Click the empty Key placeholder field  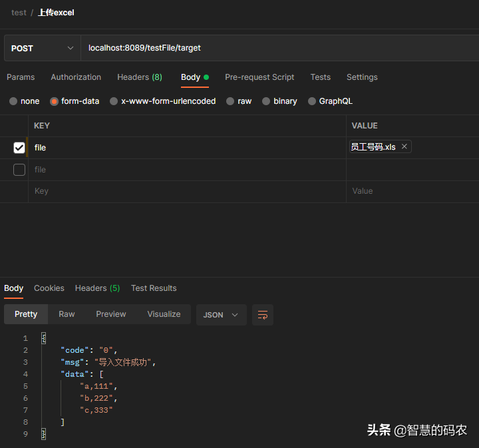click(x=187, y=191)
